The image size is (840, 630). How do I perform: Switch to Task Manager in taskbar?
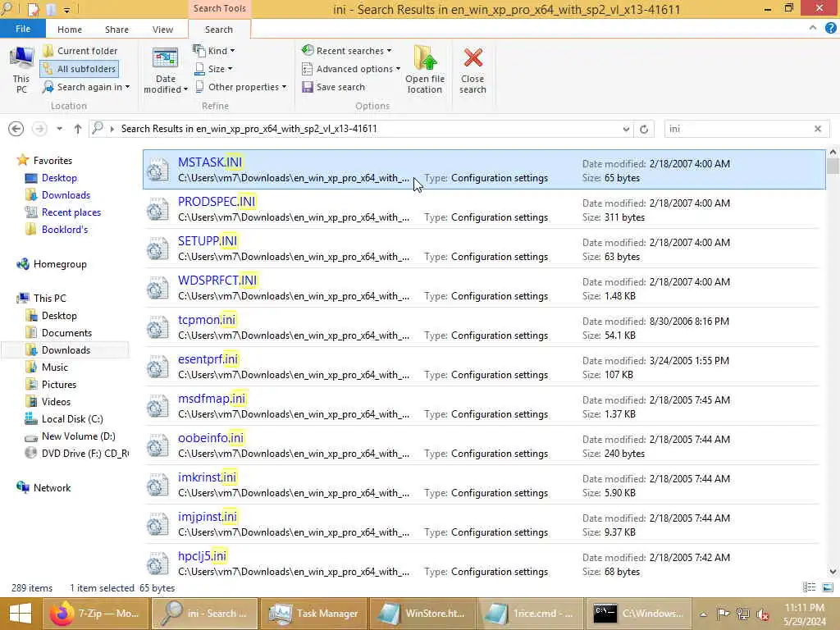click(x=313, y=614)
